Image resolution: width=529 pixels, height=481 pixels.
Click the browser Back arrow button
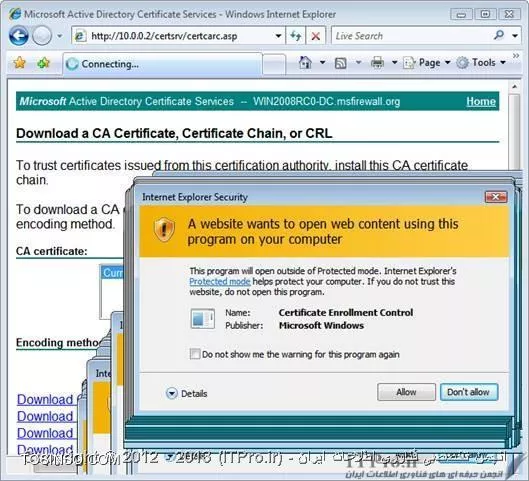point(19,36)
